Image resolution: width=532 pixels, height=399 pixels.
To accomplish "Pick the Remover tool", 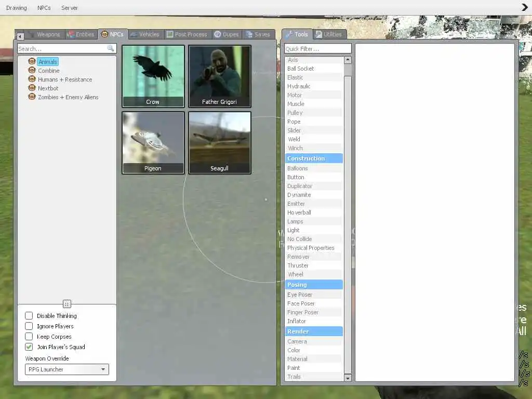I will 314,257.
